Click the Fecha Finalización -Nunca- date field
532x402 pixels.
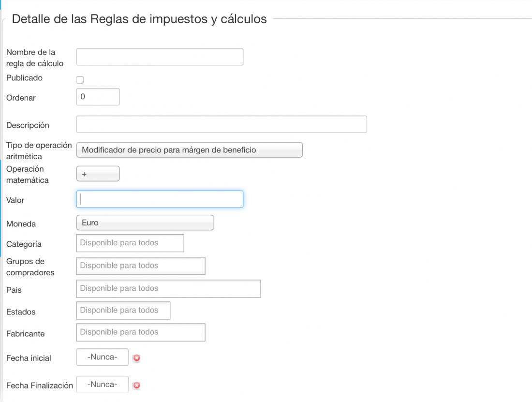(x=103, y=385)
